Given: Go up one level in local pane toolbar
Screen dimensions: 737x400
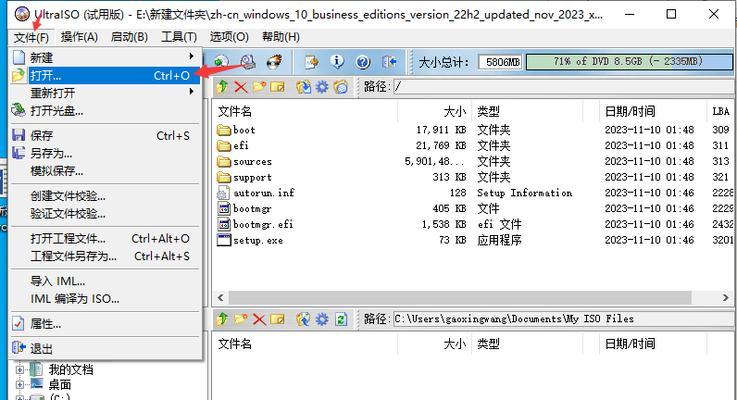Looking at the screenshot, I should 222,319.
